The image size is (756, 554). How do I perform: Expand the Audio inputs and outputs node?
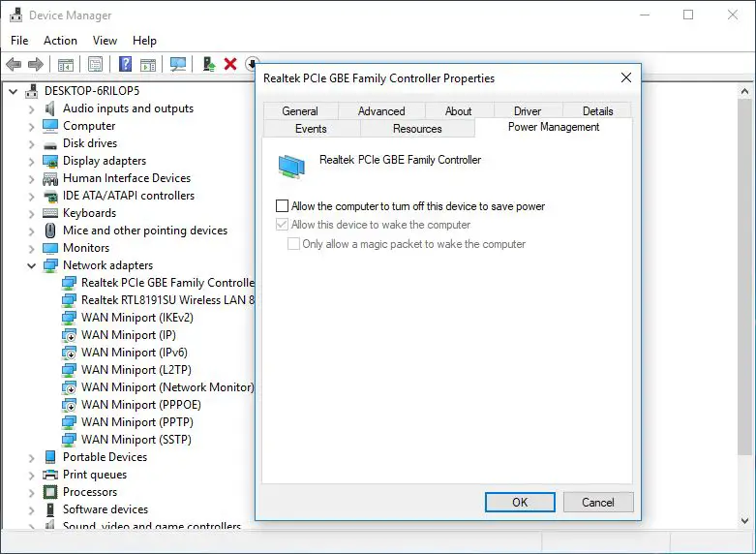click(31, 109)
